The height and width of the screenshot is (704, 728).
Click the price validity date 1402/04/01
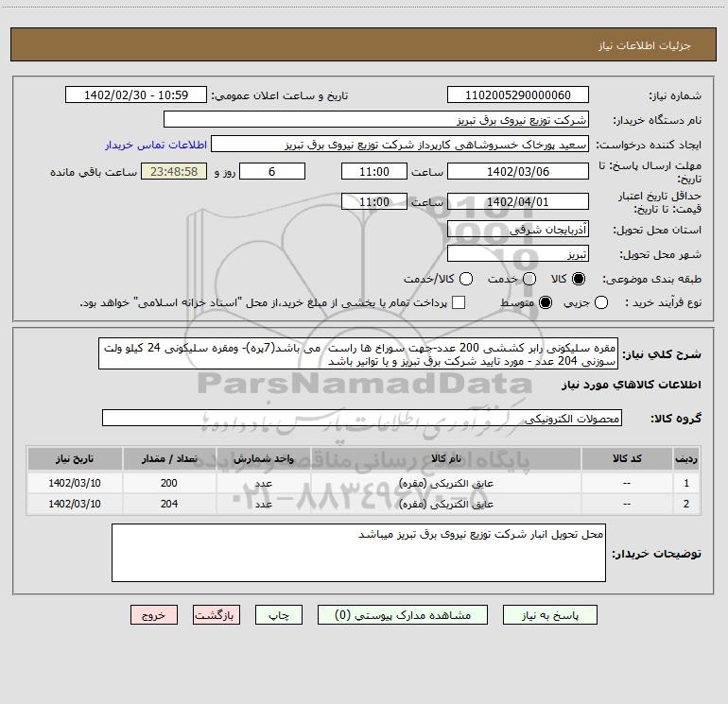[x=518, y=201]
